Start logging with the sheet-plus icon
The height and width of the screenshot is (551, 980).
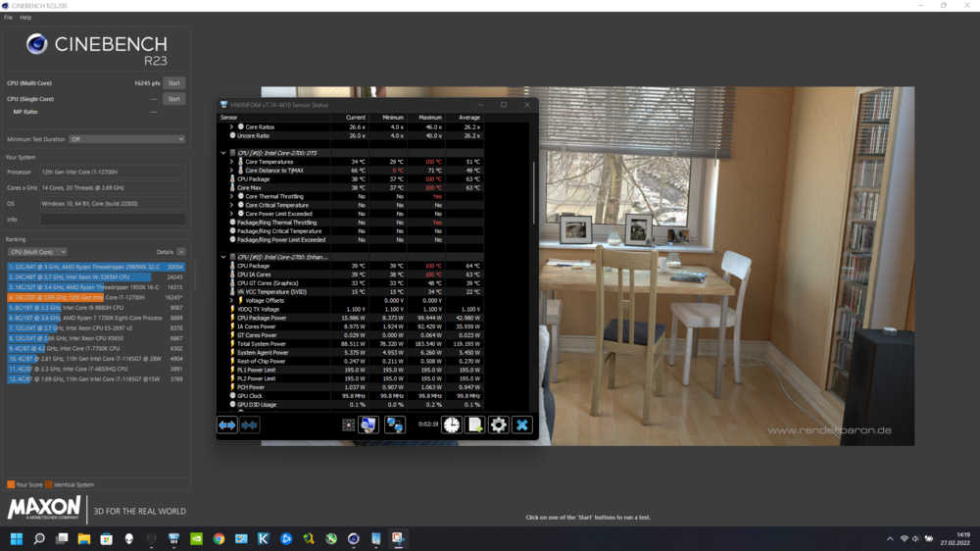point(474,425)
